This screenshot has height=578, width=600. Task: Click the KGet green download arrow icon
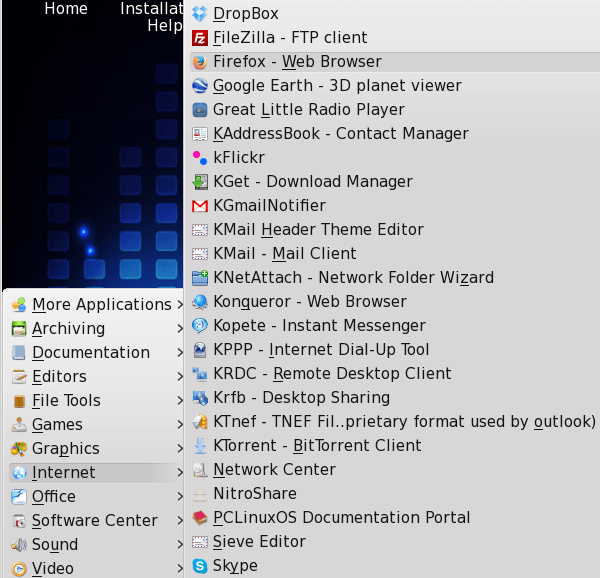(x=200, y=182)
